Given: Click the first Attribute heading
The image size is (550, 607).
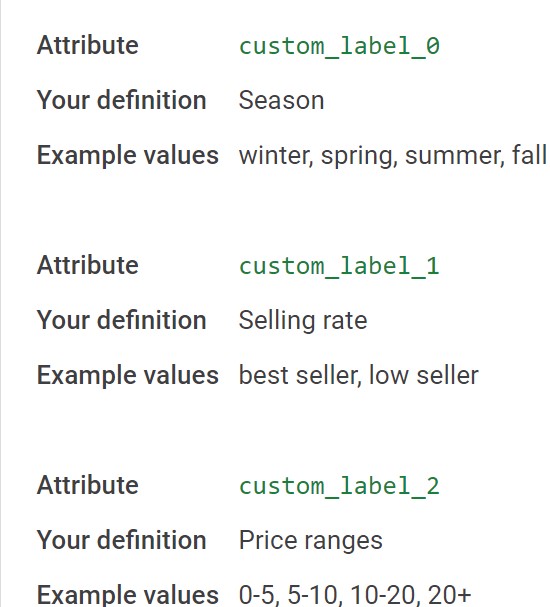Looking at the screenshot, I should click(x=87, y=45).
